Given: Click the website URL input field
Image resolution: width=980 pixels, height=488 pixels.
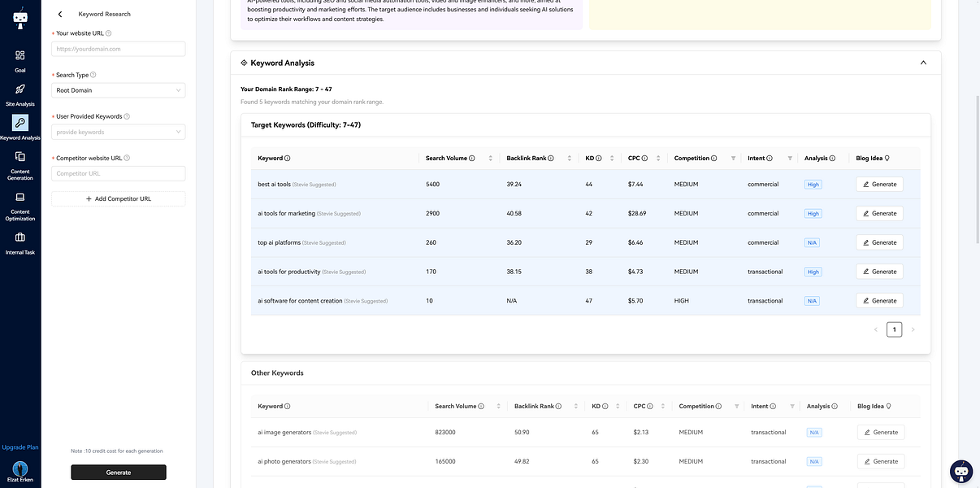Looking at the screenshot, I should click(x=118, y=49).
